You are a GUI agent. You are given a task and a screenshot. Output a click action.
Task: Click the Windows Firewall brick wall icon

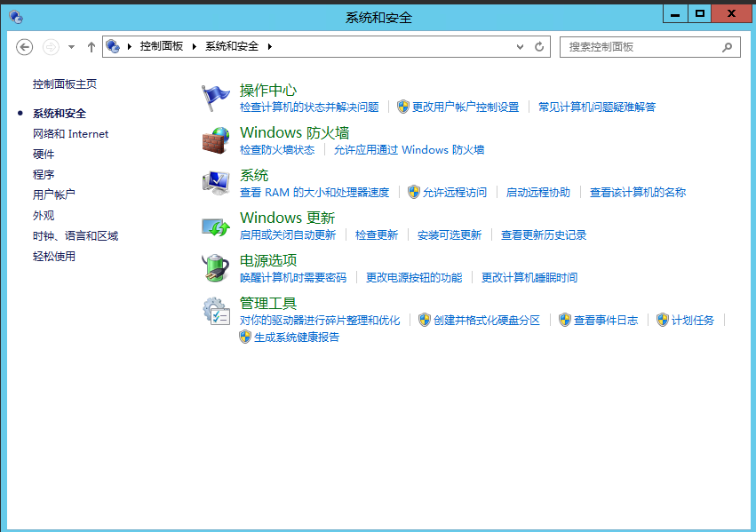tap(216, 140)
